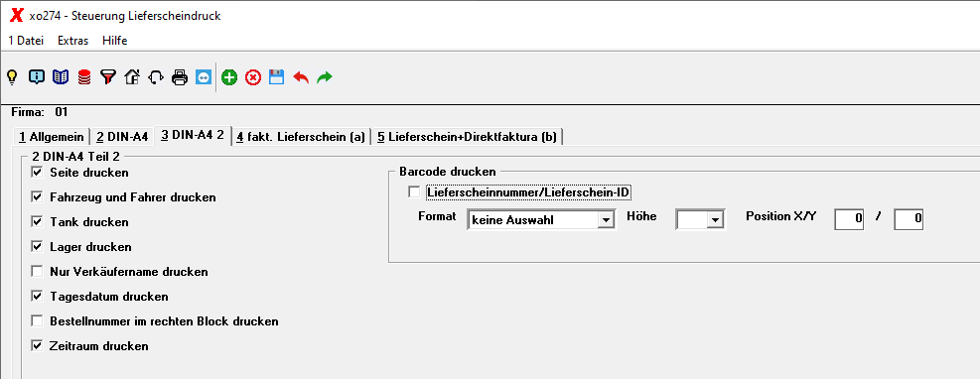Open the info speech bubble icon
Image resolution: width=980 pixels, height=379 pixels.
point(37,77)
